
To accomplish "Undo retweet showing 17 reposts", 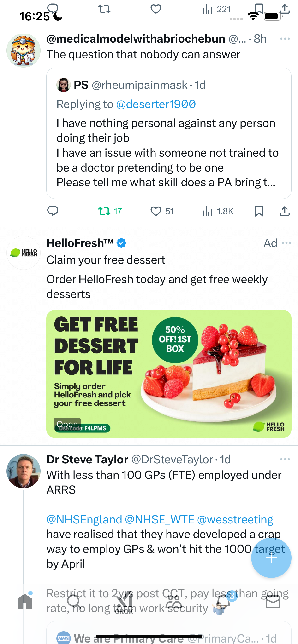I will pos(110,211).
